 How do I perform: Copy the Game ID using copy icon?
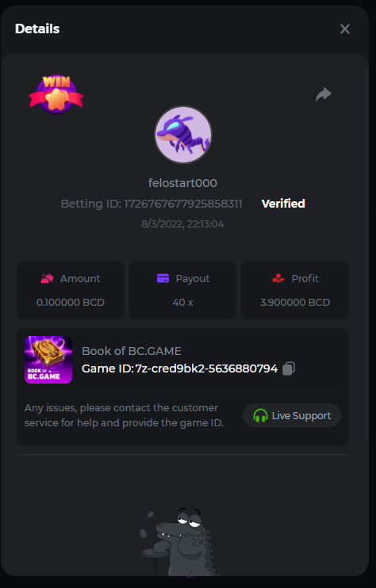(289, 368)
